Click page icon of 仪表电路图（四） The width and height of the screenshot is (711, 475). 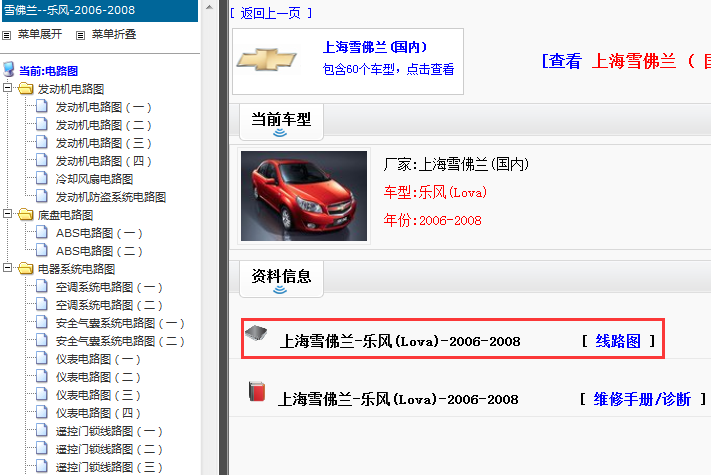tap(42, 412)
